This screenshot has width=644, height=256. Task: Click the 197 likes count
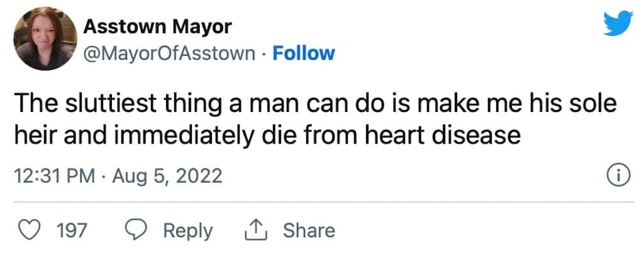point(71,231)
